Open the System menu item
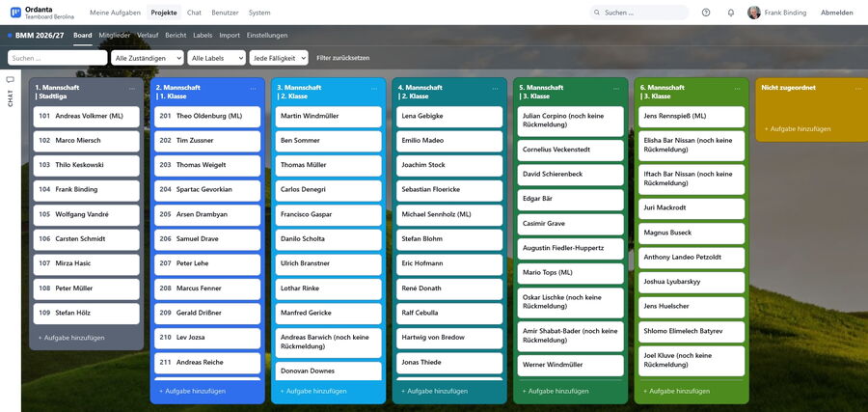 point(259,13)
